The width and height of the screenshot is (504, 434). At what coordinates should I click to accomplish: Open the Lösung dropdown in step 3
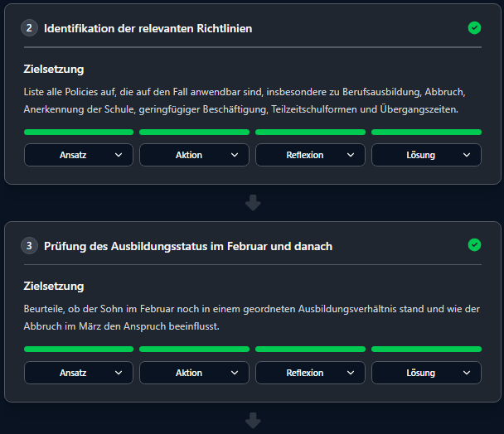pyautogui.click(x=426, y=373)
